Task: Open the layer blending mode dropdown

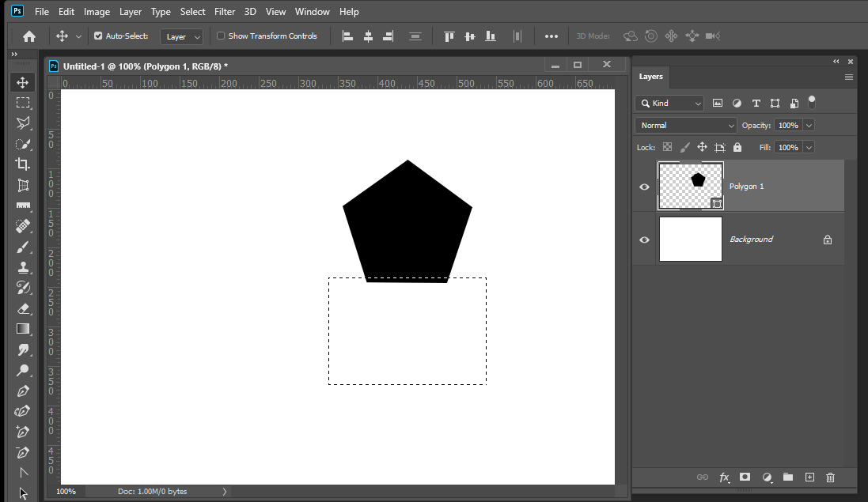Action: click(684, 125)
